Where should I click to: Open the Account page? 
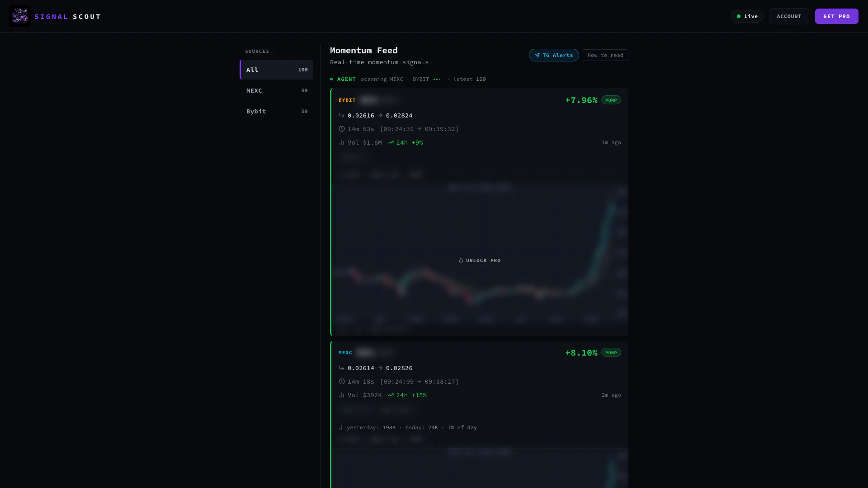788,16
